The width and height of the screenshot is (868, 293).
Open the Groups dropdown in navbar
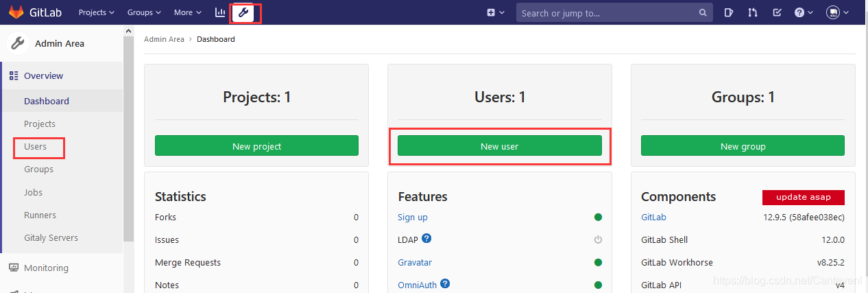tap(144, 12)
